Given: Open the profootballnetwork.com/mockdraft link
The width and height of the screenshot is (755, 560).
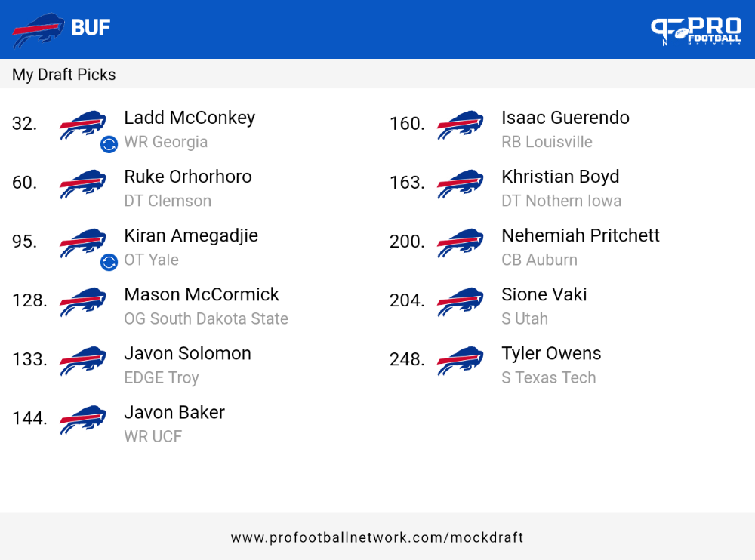Looking at the screenshot, I should [x=377, y=537].
